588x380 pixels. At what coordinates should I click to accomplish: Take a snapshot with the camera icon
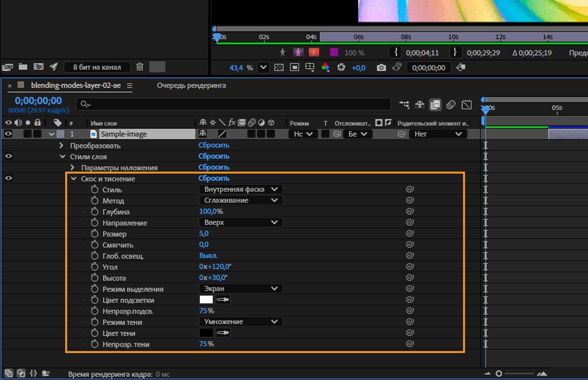(381, 68)
